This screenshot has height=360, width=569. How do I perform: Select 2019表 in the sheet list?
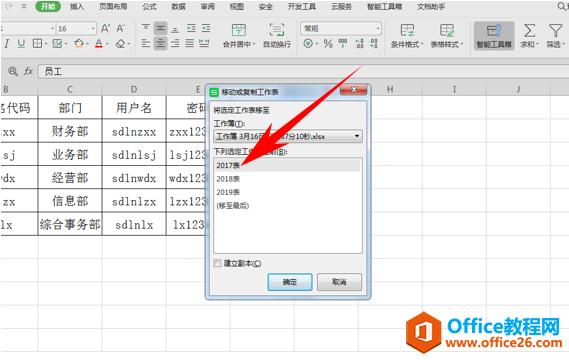click(287, 192)
